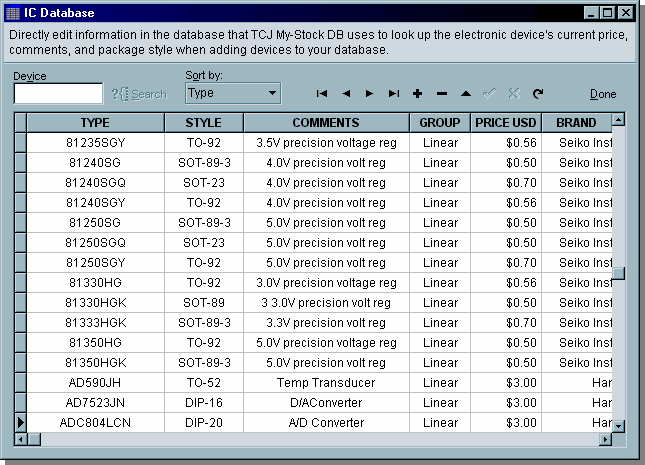Select the 81250SG type cell
Screen dimensions: 645x465
click(x=95, y=223)
